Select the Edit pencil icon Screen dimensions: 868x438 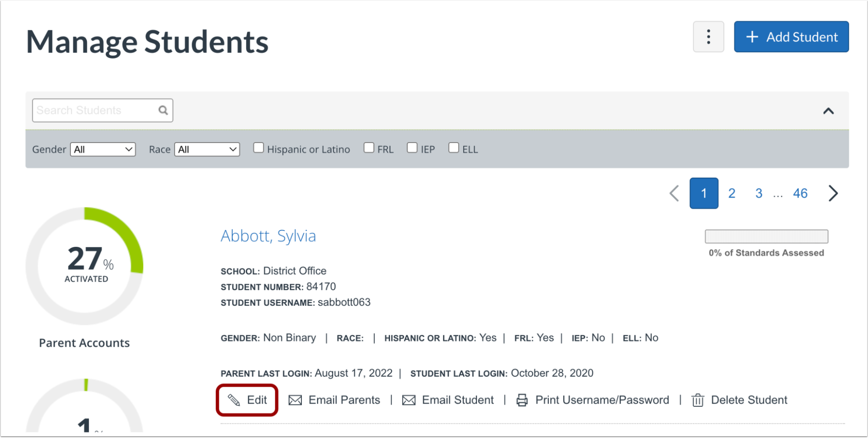(x=234, y=400)
